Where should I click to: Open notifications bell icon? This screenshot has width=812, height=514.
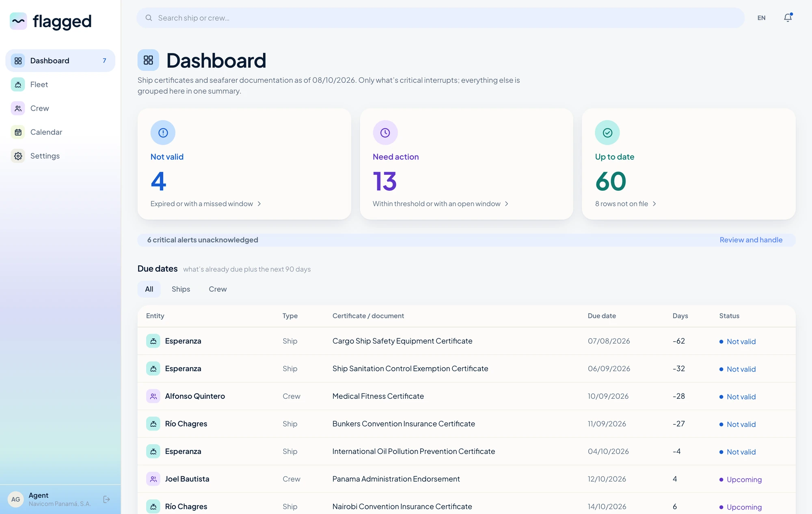tap(788, 18)
